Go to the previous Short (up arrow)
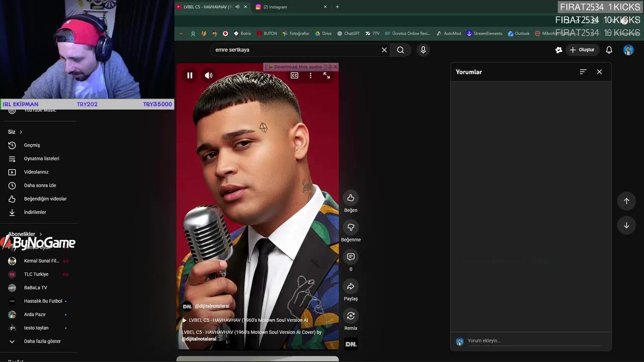644x362 pixels. point(626,201)
